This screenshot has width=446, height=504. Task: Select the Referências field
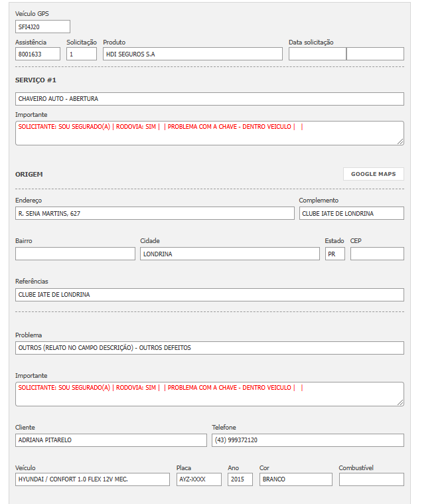point(209,294)
